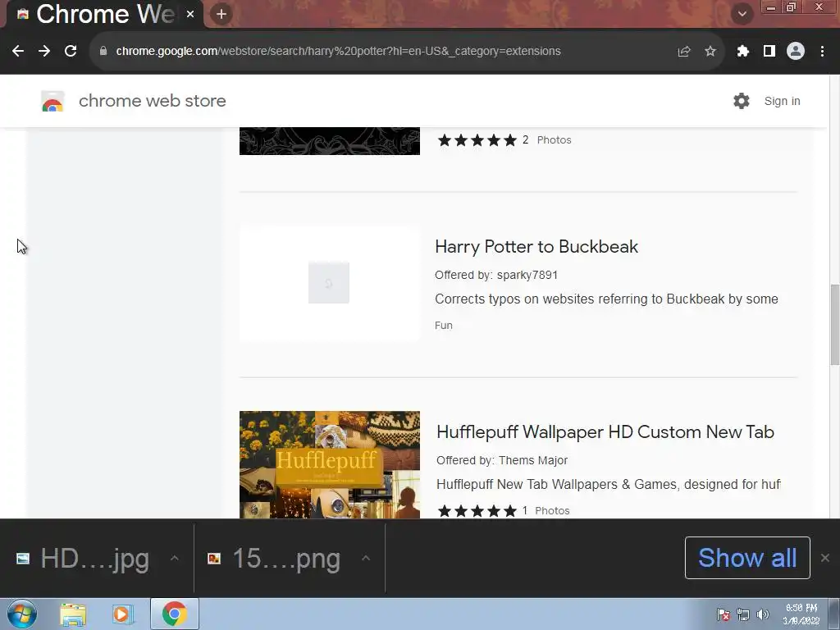Open the side panel icon
The width and height of the screenshot is (840, 630).
769,52
